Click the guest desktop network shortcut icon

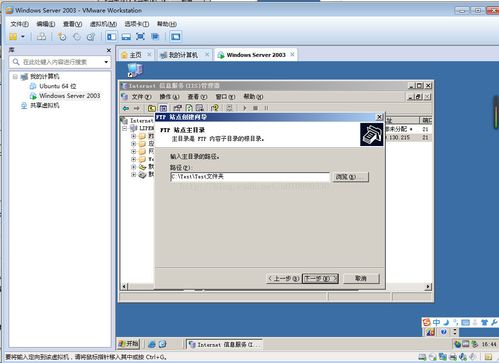coord(135,70)
